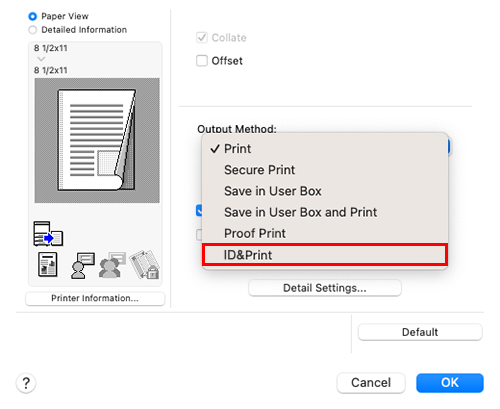
Task: Open Detail Settings dialog
Action: [x=325, y=288]
